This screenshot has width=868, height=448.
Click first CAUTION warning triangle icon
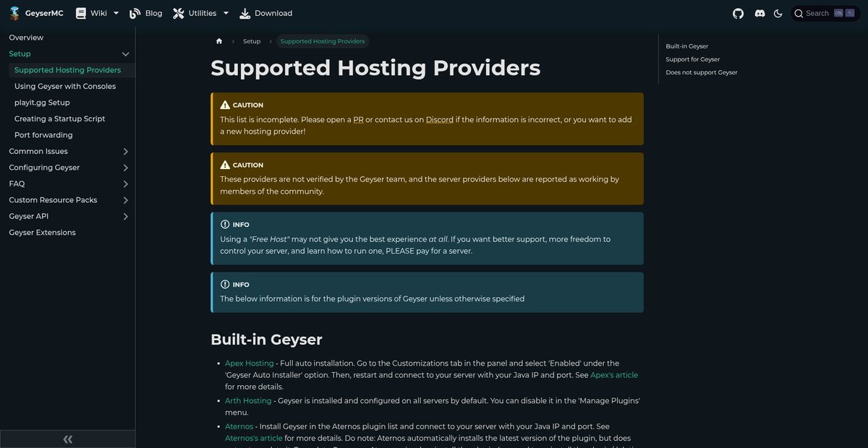tap(225, 105)
